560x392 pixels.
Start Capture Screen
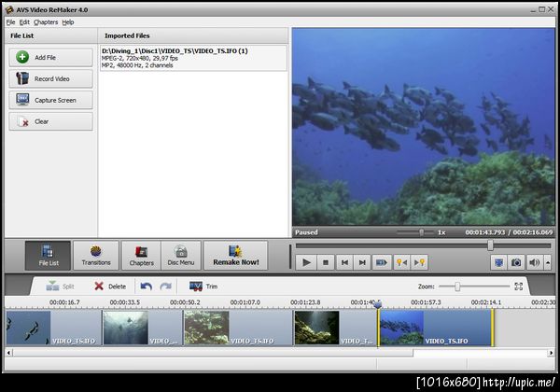click(x=50, y=100)
